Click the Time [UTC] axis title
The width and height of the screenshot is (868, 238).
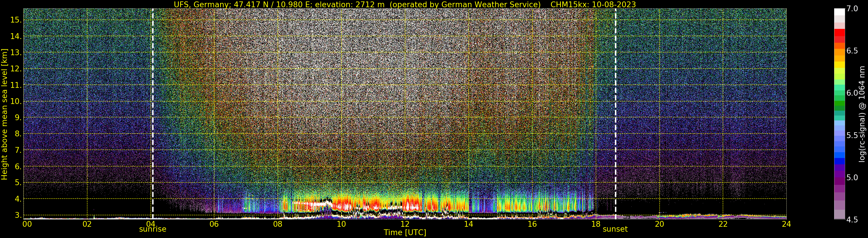[x=405, y=233]
